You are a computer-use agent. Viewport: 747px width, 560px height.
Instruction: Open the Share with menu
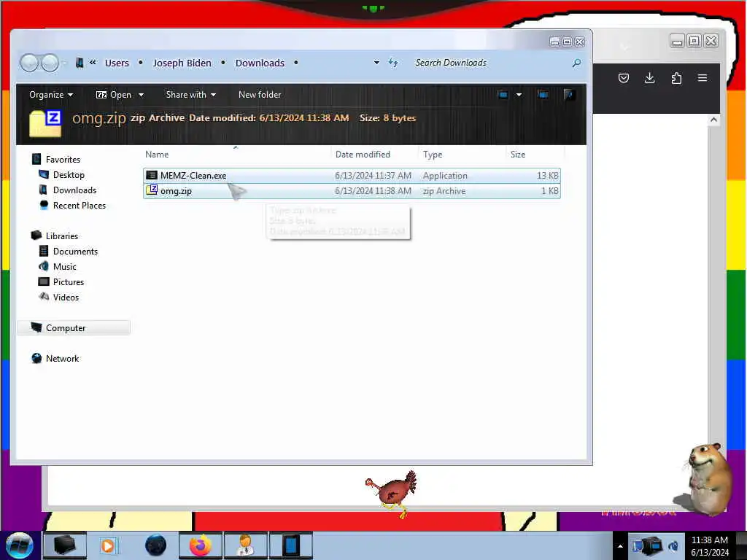[x=190, y=95]
